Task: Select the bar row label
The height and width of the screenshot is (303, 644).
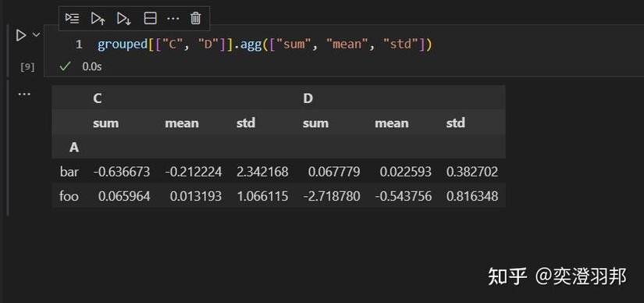Action: pyautogui.click(x=69, y=172)
